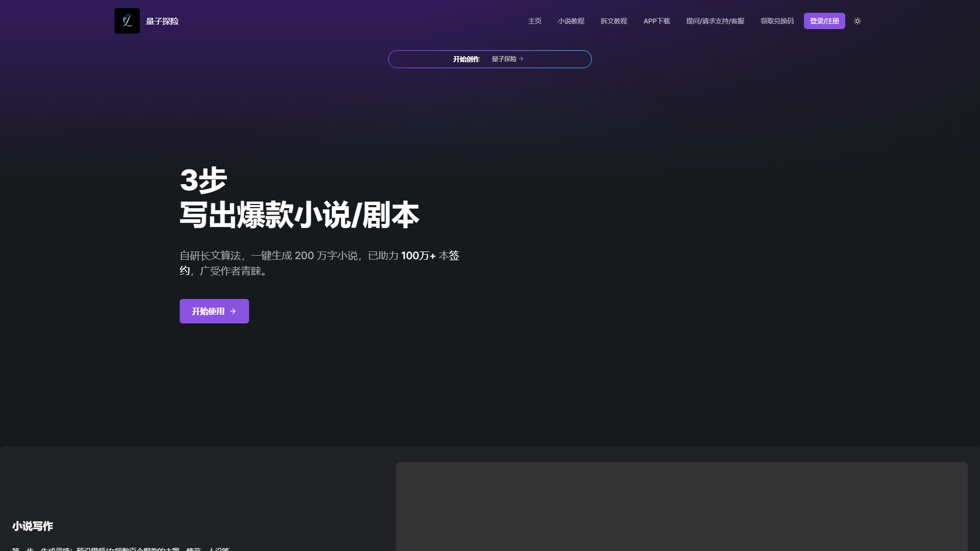Click the headline 写出爆款小说/剧本
Screen dimensions: 980x551
(x=299, y=216)
